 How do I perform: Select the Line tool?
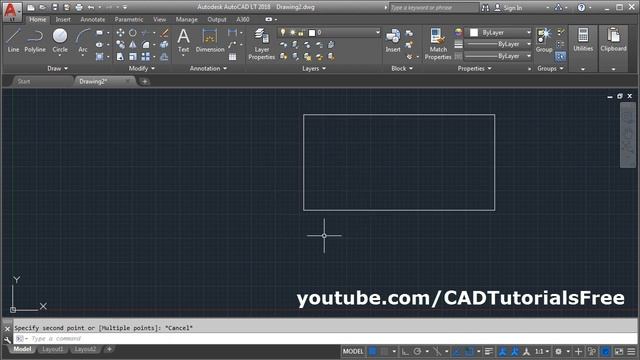tap(13, 40)
